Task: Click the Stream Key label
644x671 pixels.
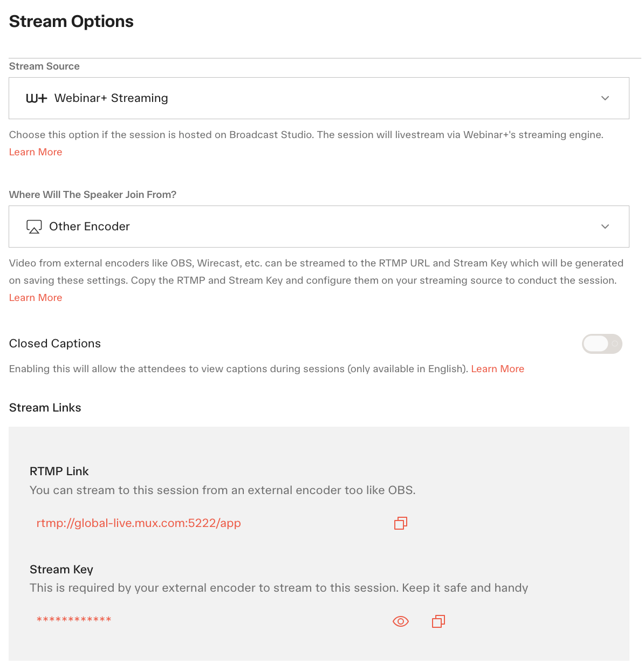Action: click(x=61, y=570)
